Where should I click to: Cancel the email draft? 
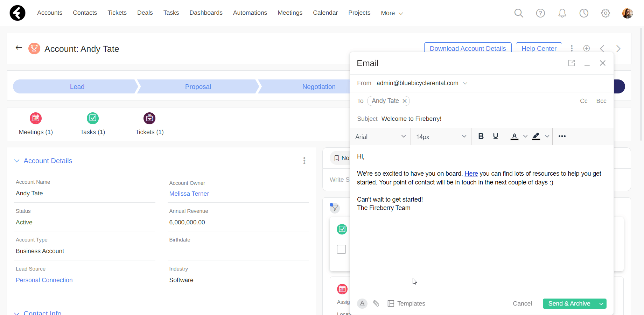click(x=522, y=303)
